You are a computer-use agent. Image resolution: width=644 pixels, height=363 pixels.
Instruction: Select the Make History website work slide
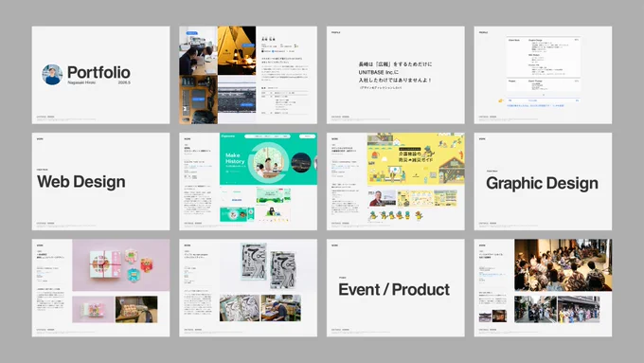pyautogui.click(x=248, y=181)
